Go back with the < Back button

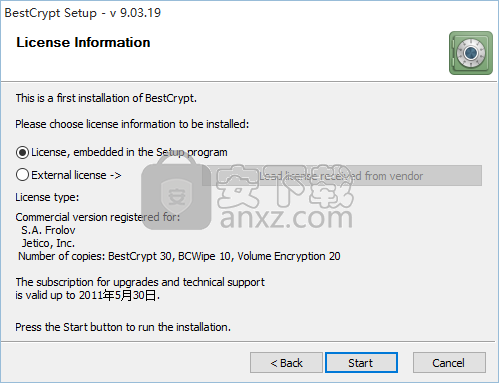286,363
